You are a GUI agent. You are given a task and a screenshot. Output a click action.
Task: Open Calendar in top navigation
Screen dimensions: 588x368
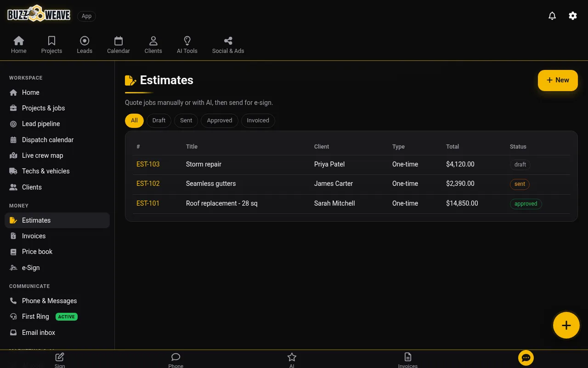click(x=119, y=45)
